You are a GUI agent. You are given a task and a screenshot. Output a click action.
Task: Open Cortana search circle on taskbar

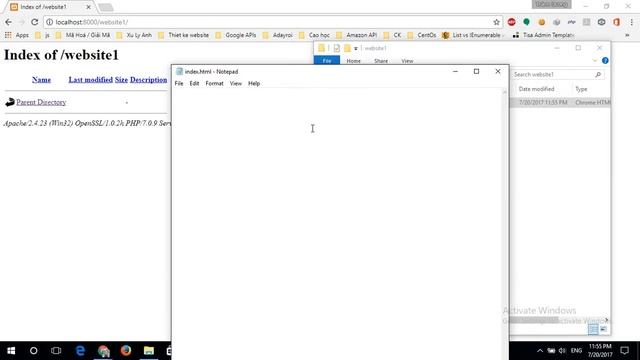point(33,351)
